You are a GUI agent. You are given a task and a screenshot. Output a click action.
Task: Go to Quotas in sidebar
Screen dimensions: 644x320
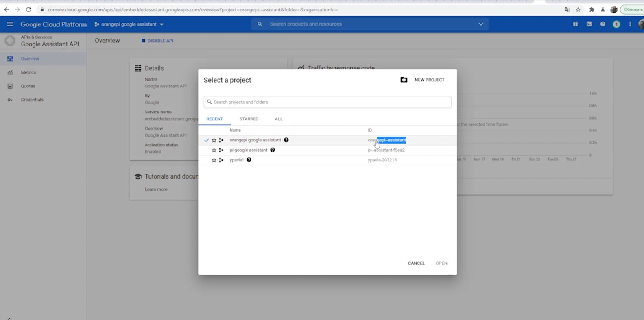[x=28, y=86]
